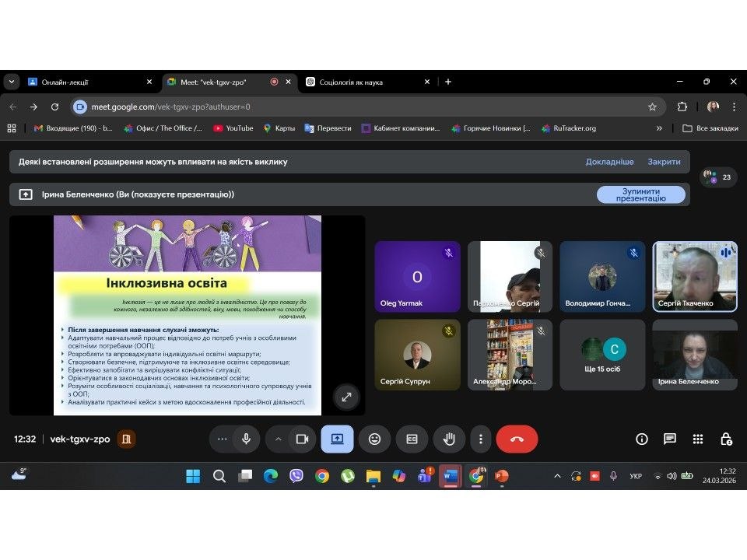Open the chat messages panel
Image resolution: width=747 pixels, height=560 pixels.
[670, 439]
